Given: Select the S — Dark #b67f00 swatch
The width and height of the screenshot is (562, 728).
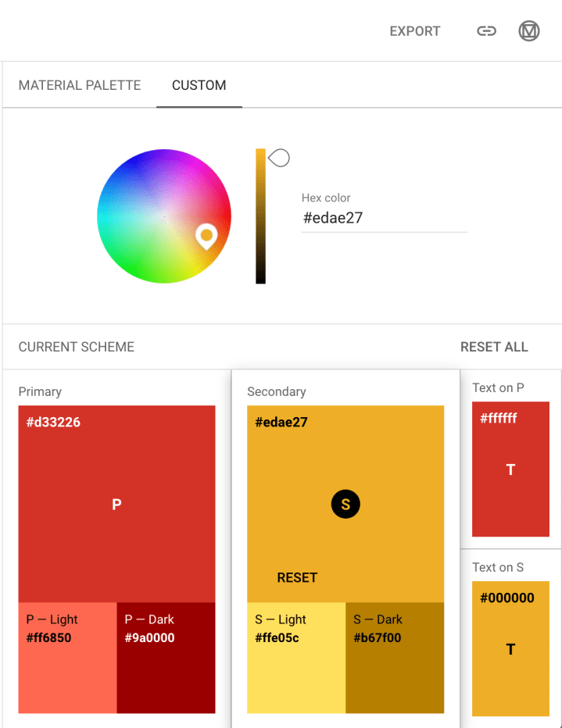Looking at the screenshot, I should click(x=395, y=658).
